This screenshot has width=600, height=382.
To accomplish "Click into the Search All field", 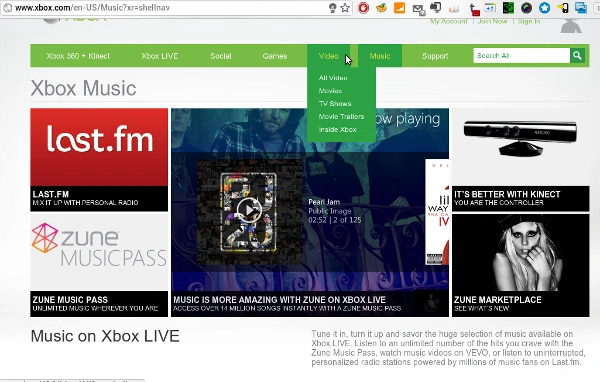I will pyautogui.click(x=522, y=56).
